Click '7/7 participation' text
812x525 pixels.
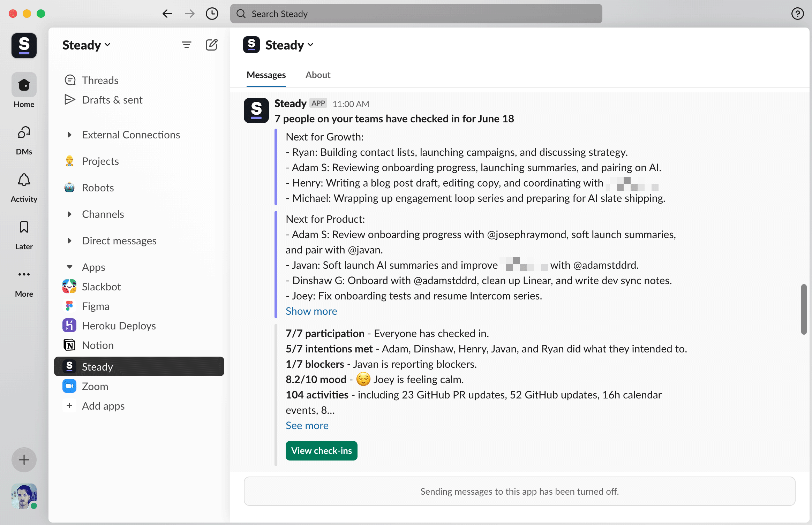point(325,334)
